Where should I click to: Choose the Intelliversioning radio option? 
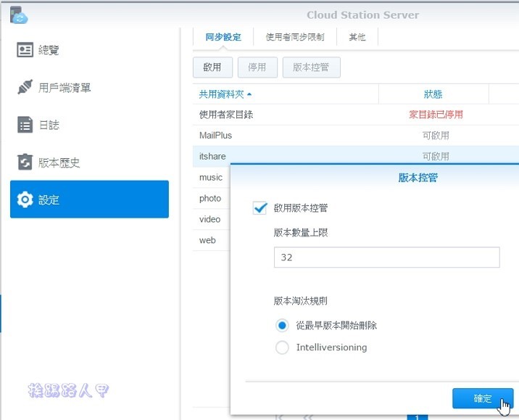[x=283, y=347]
